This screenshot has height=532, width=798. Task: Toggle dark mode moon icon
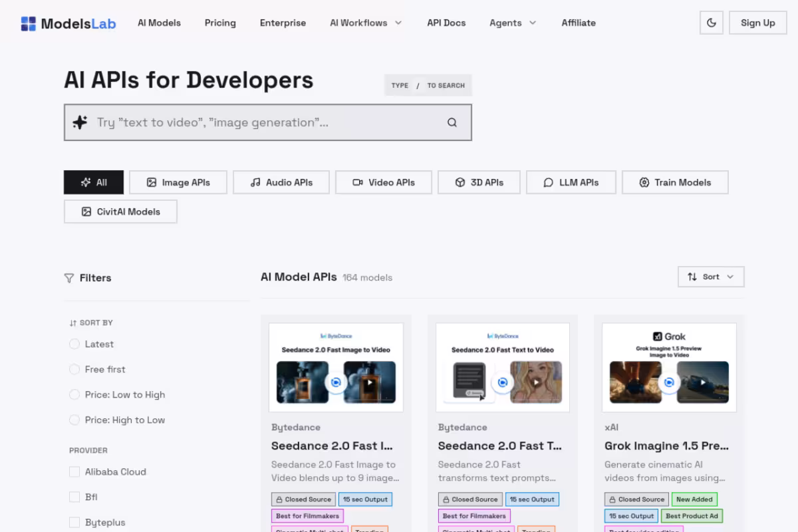[x=712, y=23]
